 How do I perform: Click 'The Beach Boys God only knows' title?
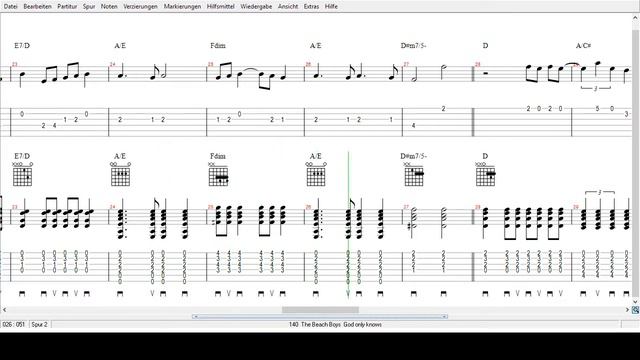click(x=341, y=324)
